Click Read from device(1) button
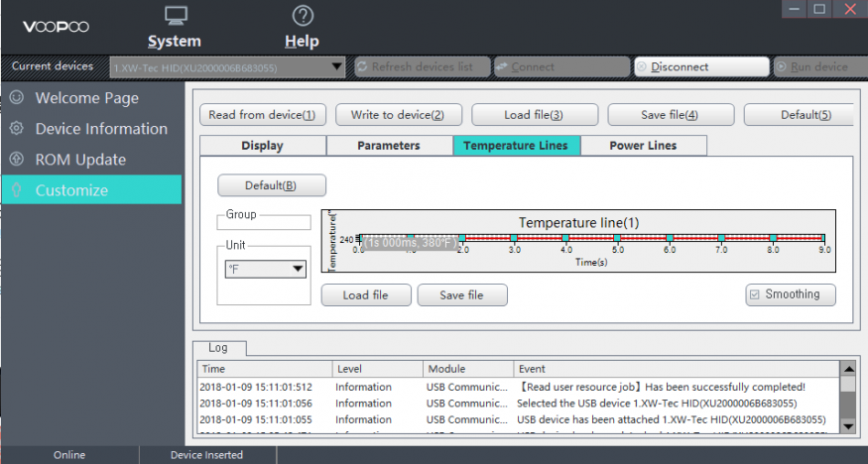The width and height of the screenshot is (868, 464). (x=263, y=115)
